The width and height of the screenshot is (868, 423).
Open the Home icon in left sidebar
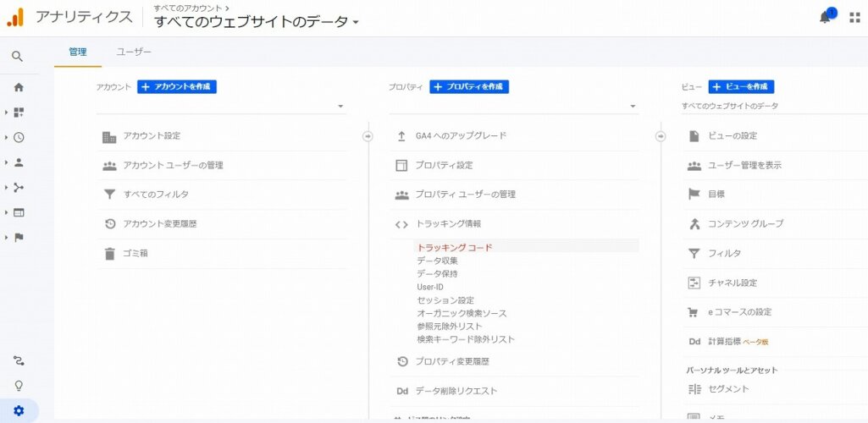(19, 87)
